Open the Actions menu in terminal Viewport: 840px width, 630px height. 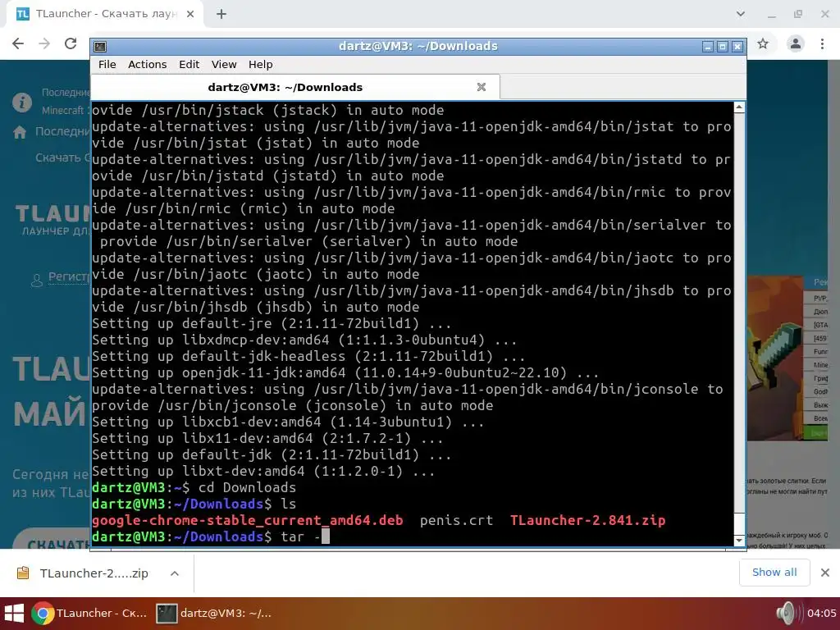point(148,64)
